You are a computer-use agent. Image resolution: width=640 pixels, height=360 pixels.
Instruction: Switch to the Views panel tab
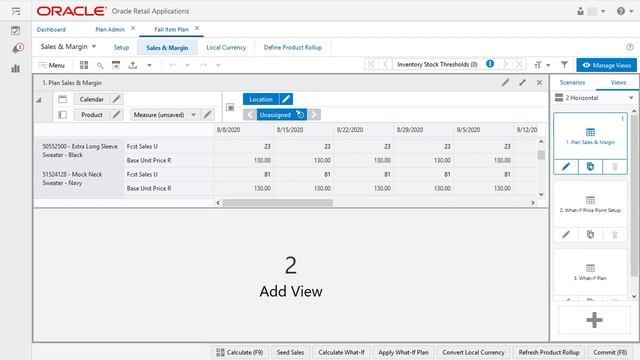coord(618,82)
